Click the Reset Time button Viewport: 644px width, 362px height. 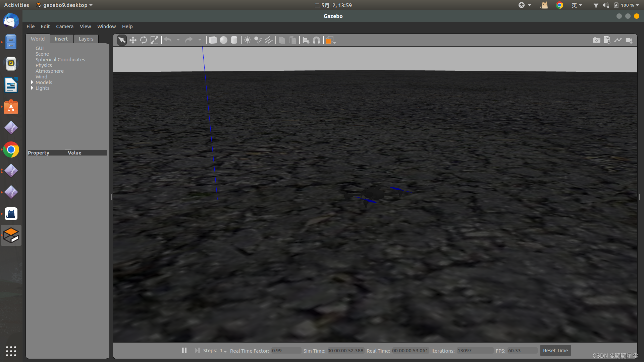coord(555,351)
